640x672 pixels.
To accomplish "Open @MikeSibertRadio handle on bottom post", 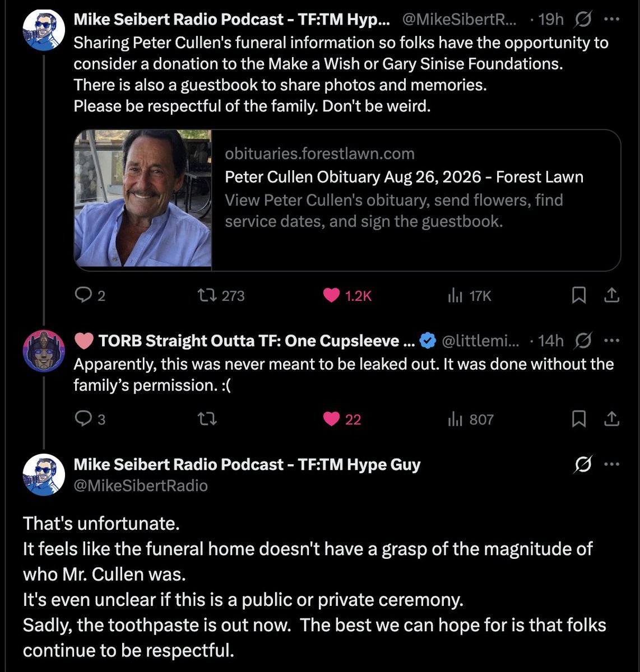I will [x=141, y=486].
